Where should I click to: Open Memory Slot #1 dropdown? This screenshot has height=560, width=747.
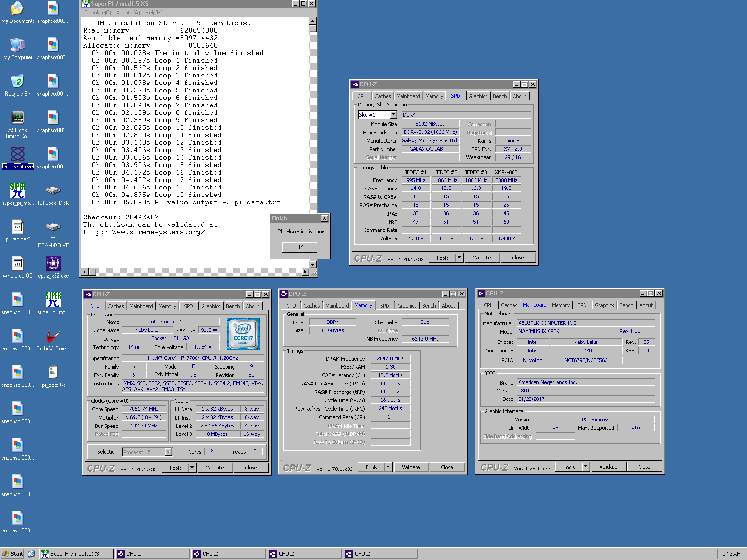click(x=393, y=115)
